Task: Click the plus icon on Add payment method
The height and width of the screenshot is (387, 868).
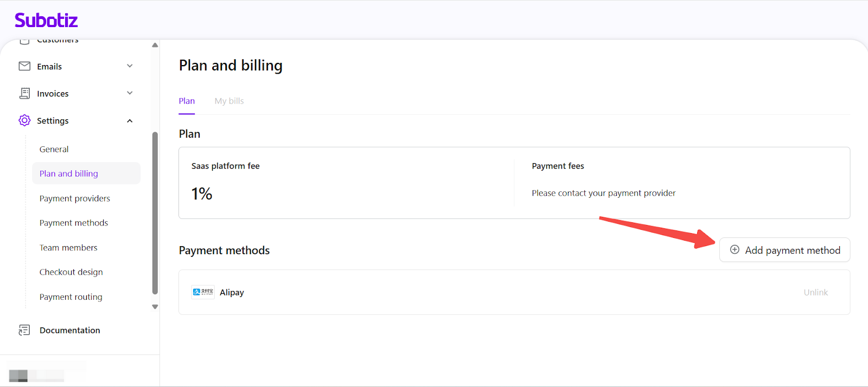Action: point(735,250)
